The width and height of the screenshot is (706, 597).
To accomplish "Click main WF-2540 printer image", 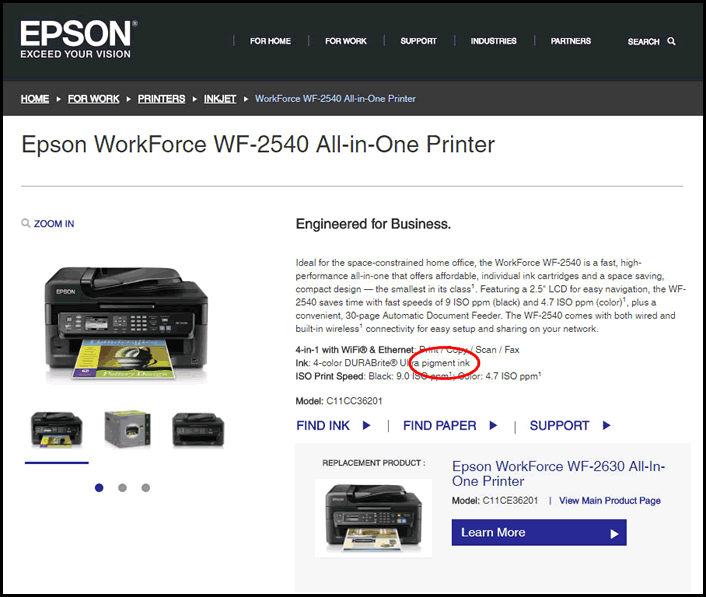I will pos(126,324).
